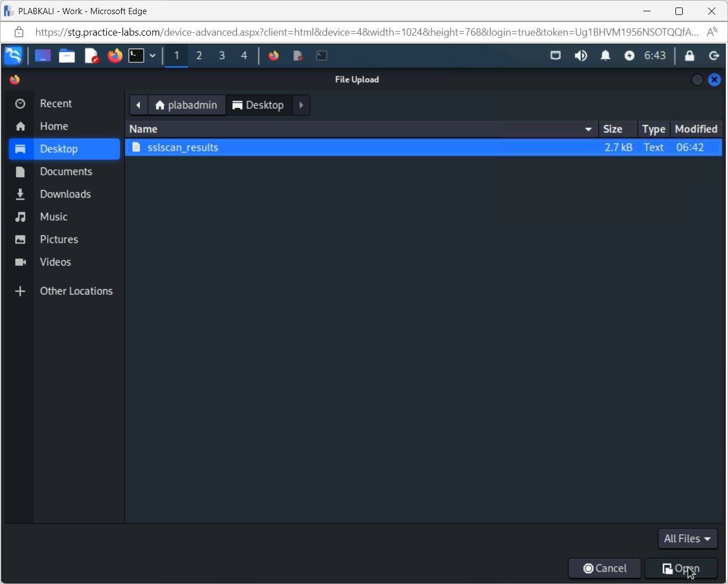Image resolution: width=728 pixels, height=584 pixels.
Task: Switch to workspace 4
Action: (x=244, y=55)
